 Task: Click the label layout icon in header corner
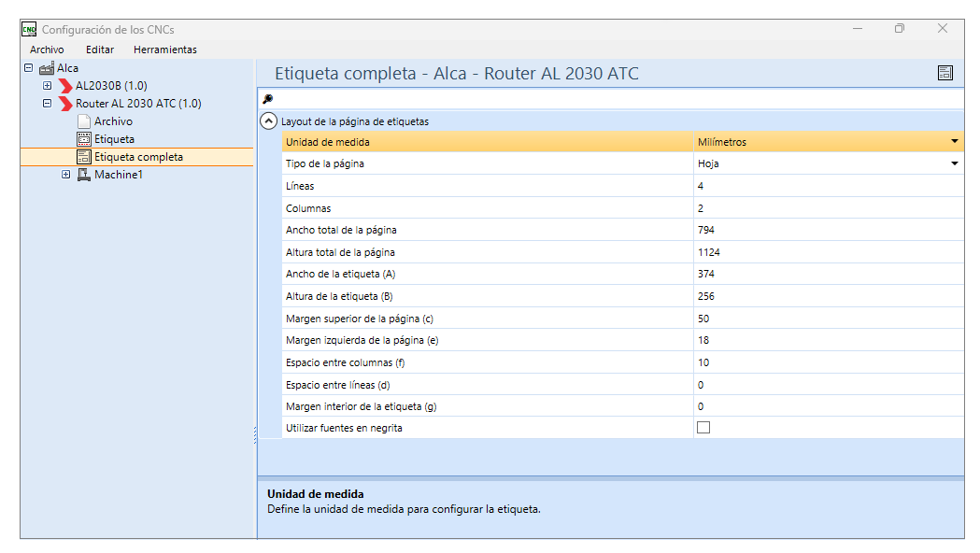945,73
